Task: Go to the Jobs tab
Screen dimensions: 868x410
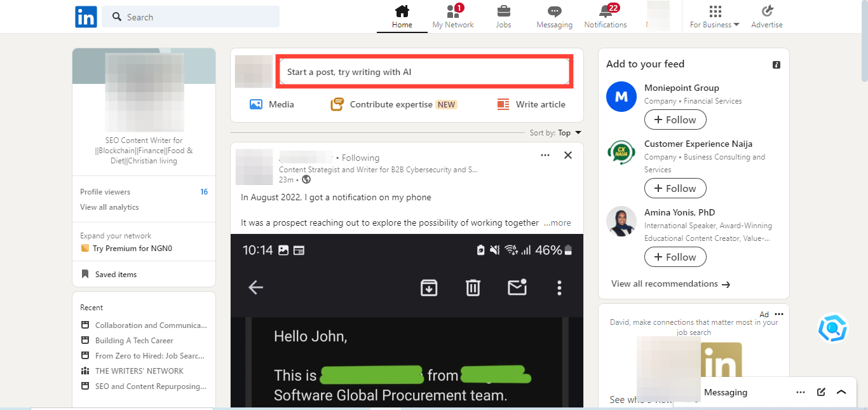Action: [x=503, y=17]
